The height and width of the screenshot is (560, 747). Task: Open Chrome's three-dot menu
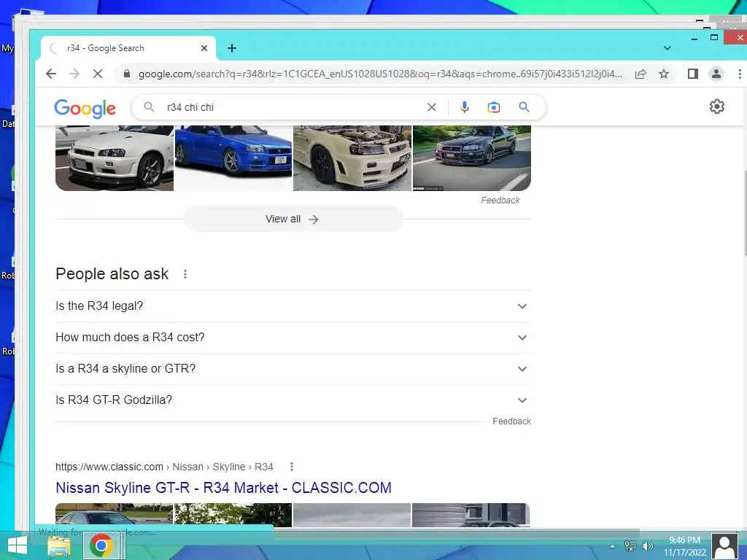tap(740, 74)
